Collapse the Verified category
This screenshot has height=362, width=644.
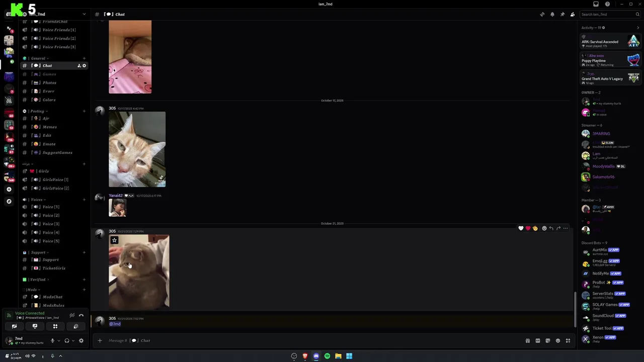tap(35, 280)
